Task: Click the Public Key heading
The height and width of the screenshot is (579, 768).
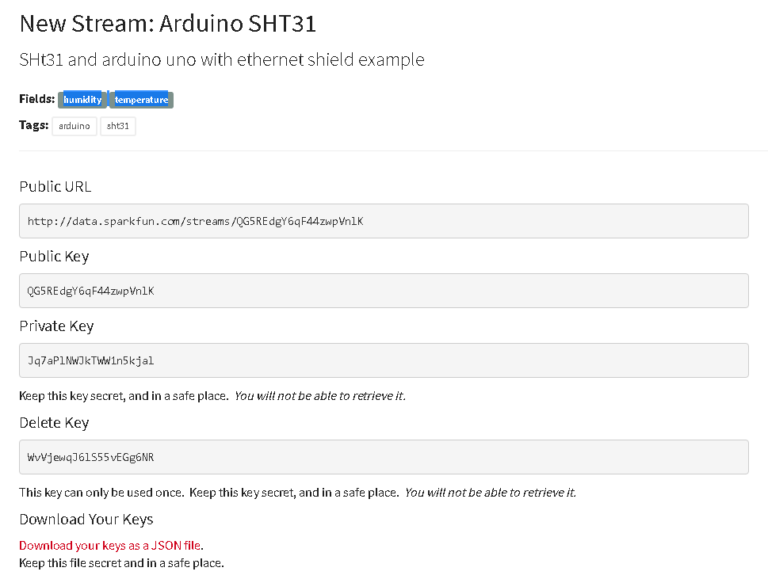Action: (x=54, y=257)
